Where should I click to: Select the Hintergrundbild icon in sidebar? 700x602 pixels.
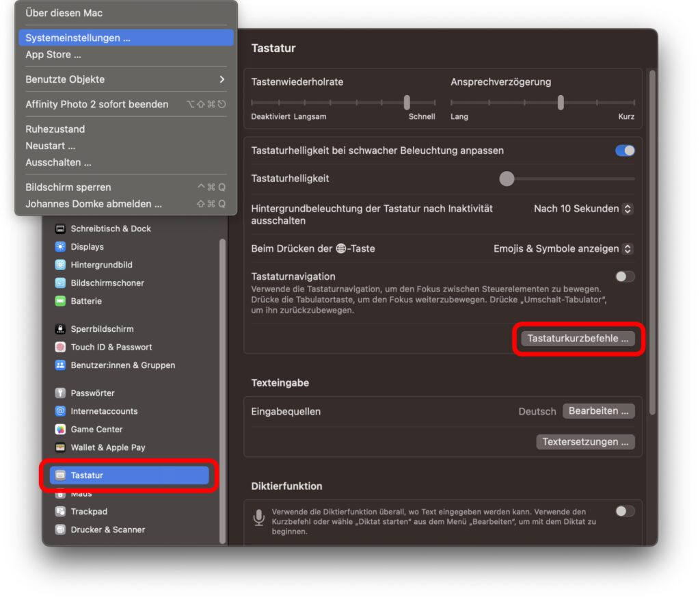click(60, 265)
